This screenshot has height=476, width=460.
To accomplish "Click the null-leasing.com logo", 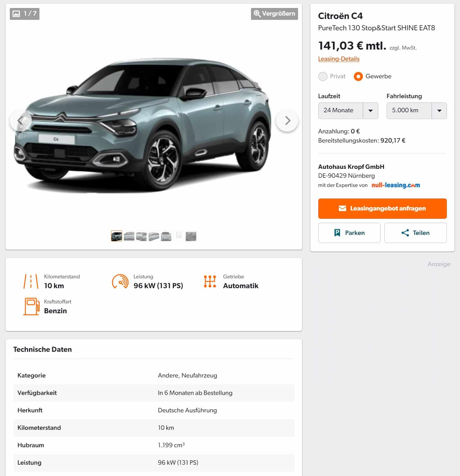I will pos(395,185).
